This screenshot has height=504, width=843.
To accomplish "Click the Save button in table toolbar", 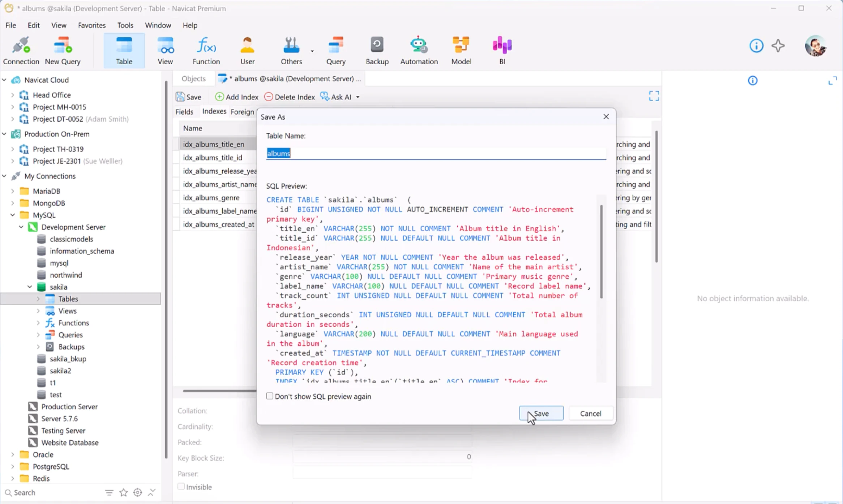I will 188,97.
